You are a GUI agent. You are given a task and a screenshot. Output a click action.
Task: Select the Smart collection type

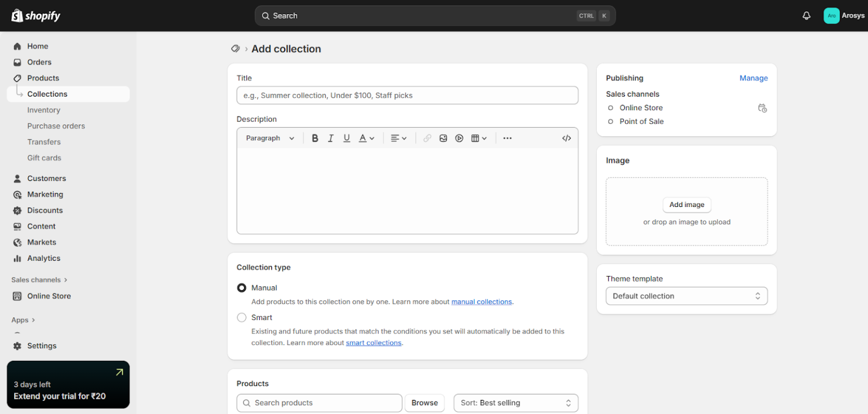tap(242, 318)
